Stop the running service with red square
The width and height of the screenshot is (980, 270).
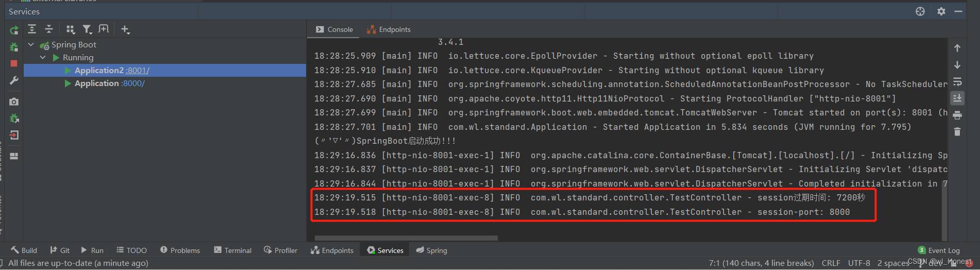point(14,63)
